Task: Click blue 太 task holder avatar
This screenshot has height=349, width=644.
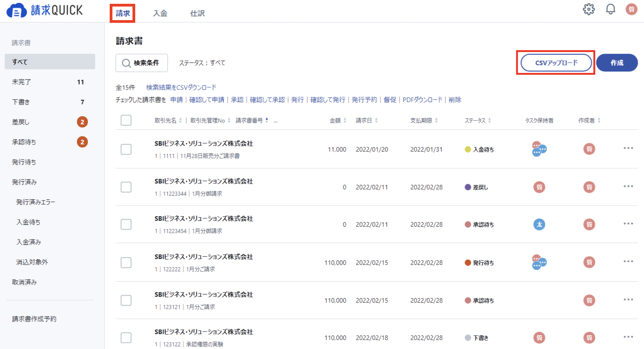Action: point(539,225)
